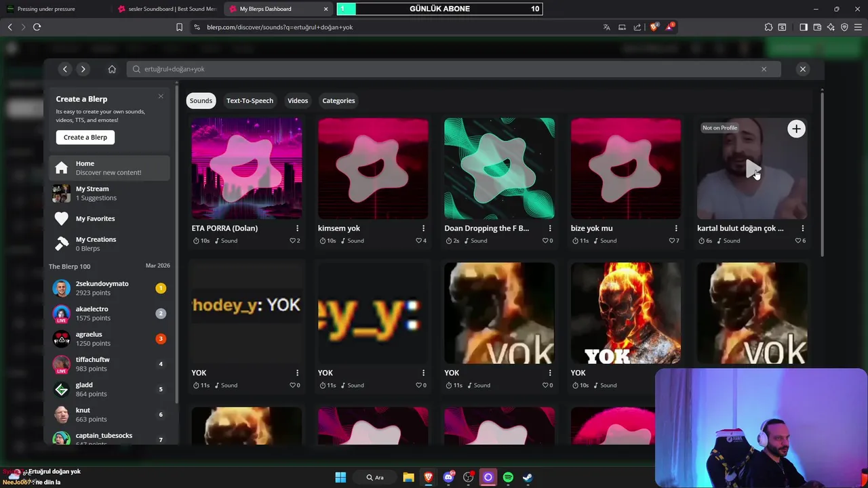The width and height of the screenshot is (868, 488).
Task: Close the Blerp discover overlay
Action: pyautogui.click(x=803, y=69)
